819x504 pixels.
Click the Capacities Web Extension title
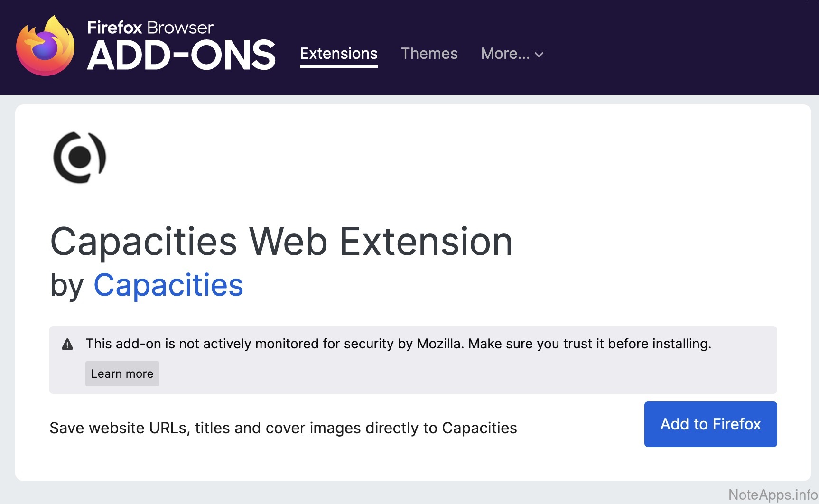pos(281,242)
